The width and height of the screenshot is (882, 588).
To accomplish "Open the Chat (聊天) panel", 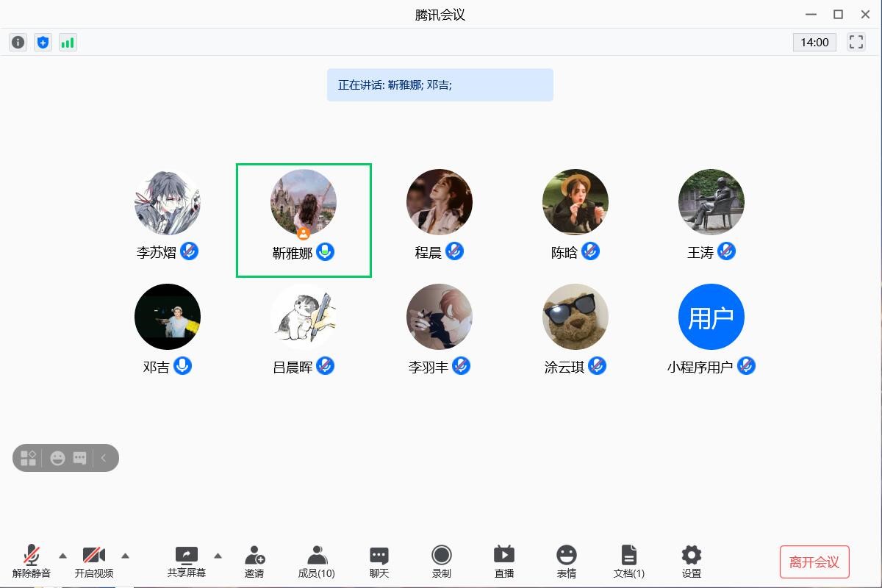I will pos(379,562).
